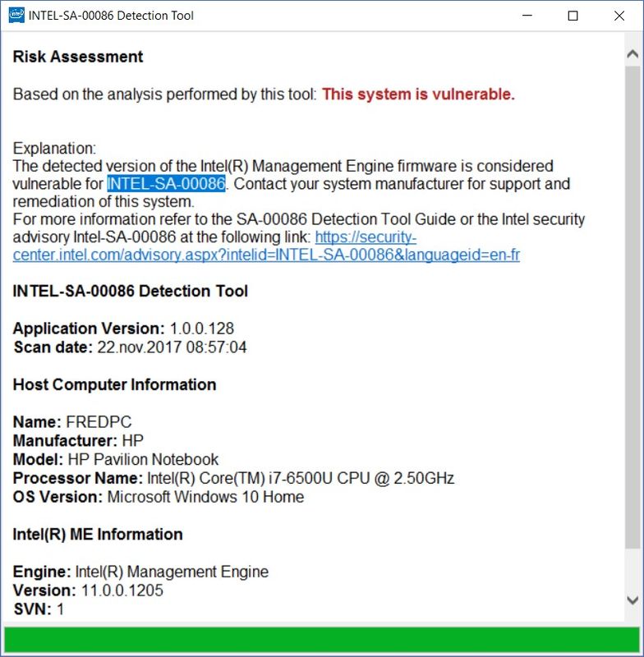Click ME Version 11.0.0.1205
This screenshot has width=644, height=657.
click(x=88, y=590)
